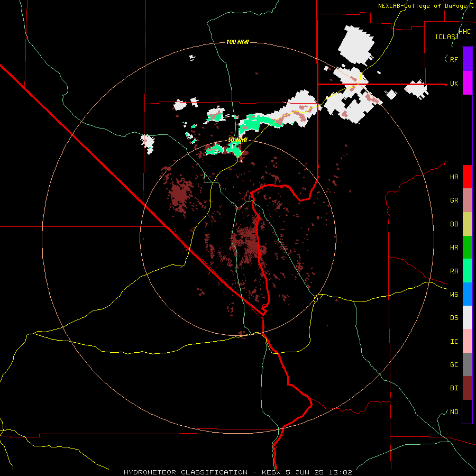
Task: Click the ND legend label
Action: (454, 412)
